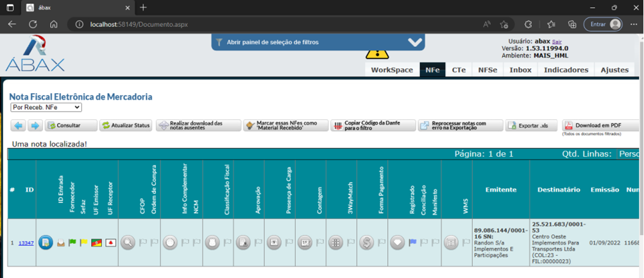Image resolution: width=644 pixels, height=278 pixels.
Task: Click the Fornecedor envelope icon
Action: [x=61, y=243]
